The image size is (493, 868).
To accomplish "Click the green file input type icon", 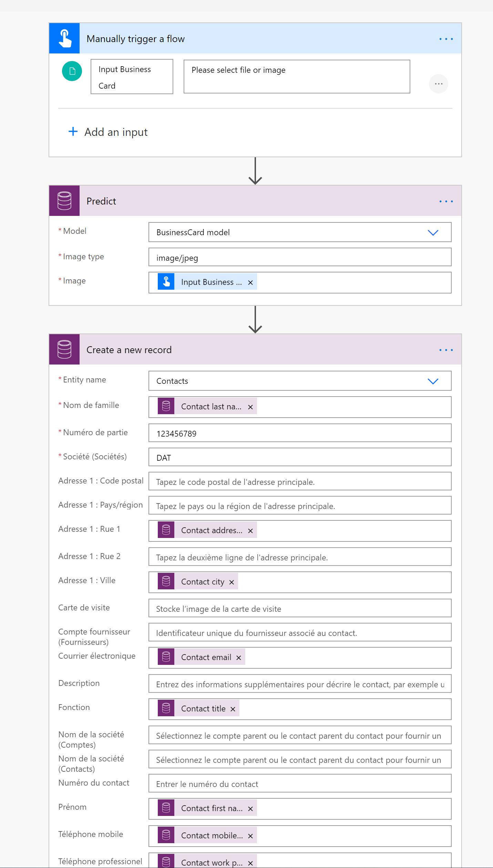I will pyautogui.click(x=72, y=71).
